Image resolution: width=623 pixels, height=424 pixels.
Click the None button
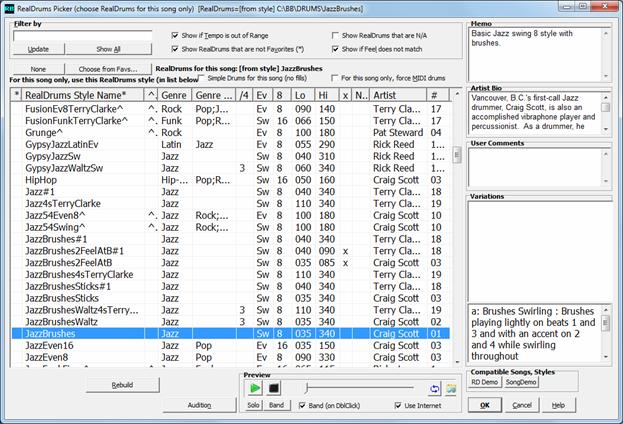coord(39,69)
